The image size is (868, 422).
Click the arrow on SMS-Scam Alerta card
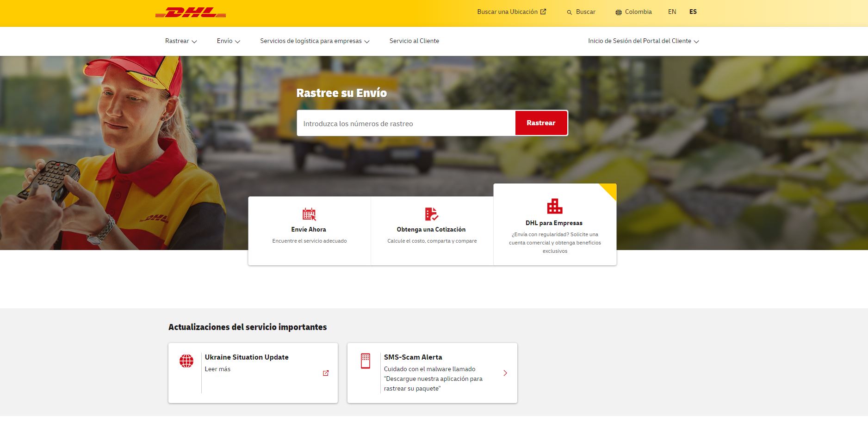505,373
